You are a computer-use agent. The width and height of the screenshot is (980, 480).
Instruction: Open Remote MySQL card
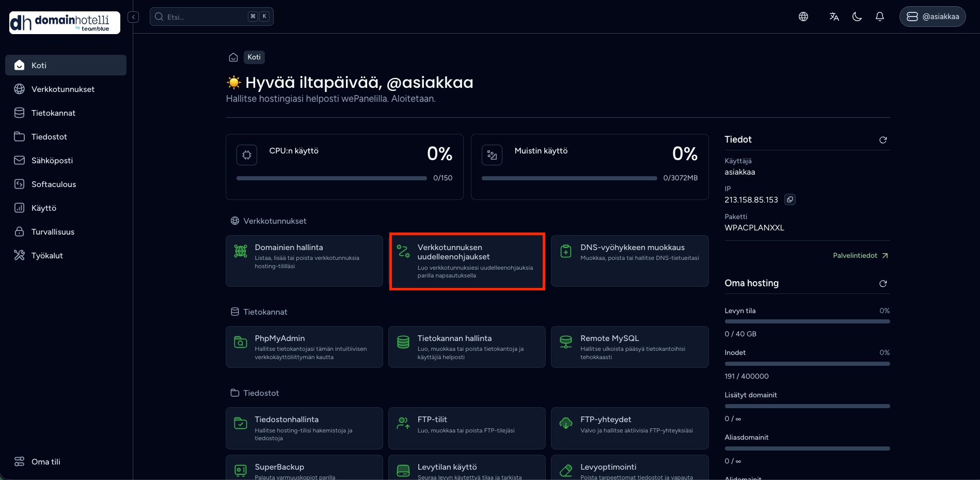[630, 347]
